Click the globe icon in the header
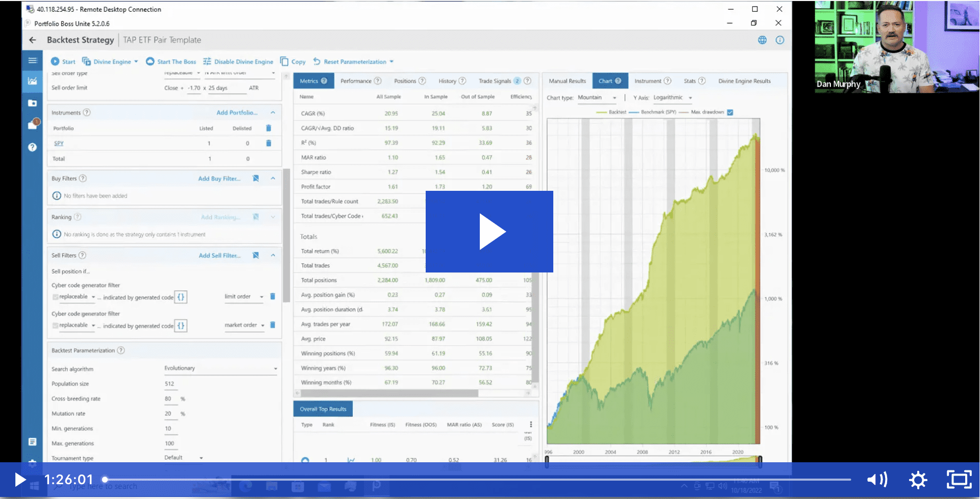The height and width of the screenshot is (499, 980). 762,40
